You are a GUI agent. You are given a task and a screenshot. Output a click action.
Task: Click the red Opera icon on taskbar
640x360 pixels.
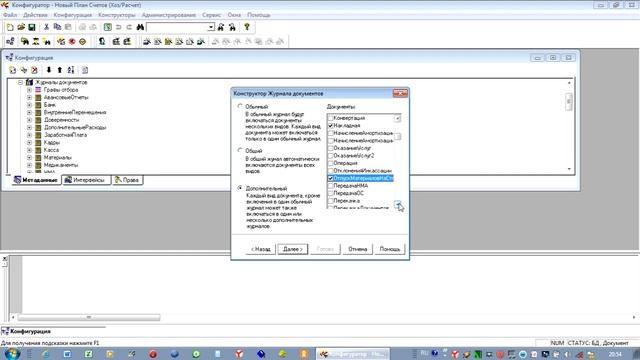pos(153,354)
